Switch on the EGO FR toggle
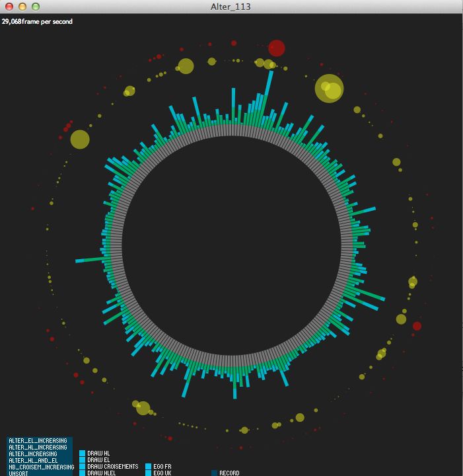 tap(148, 467)
